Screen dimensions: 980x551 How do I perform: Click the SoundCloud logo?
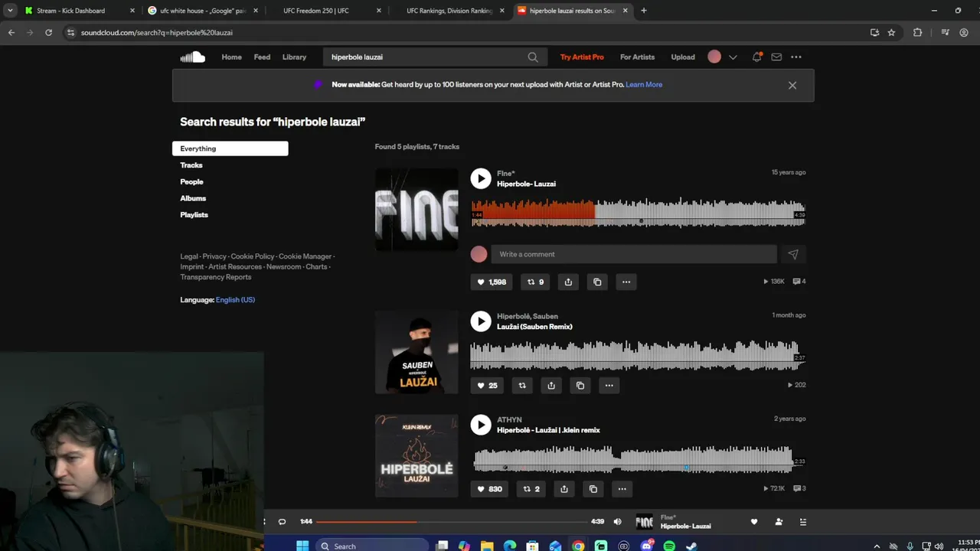[192, 57]
